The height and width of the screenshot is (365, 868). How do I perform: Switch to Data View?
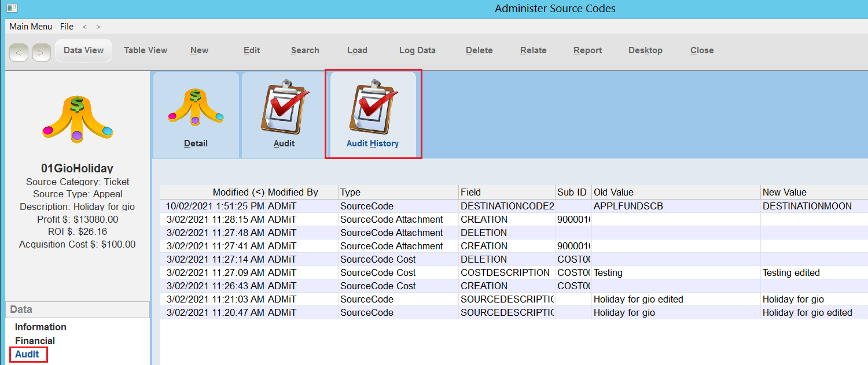tap(84, 50)
